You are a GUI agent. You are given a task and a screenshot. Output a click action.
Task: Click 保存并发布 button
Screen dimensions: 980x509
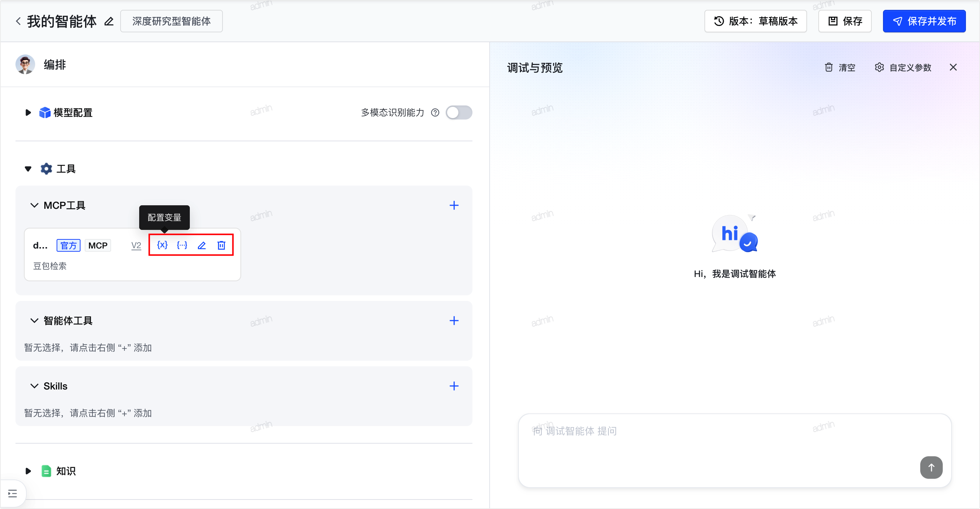pos(924,21)
